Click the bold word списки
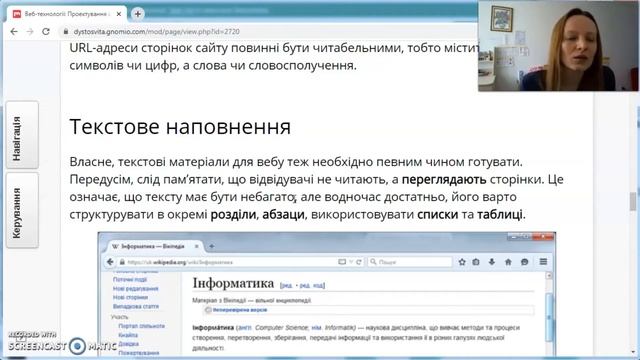Image resolution: width=640 pixels, height=360 pixels. pyautogui.click(x=438, y=214)
